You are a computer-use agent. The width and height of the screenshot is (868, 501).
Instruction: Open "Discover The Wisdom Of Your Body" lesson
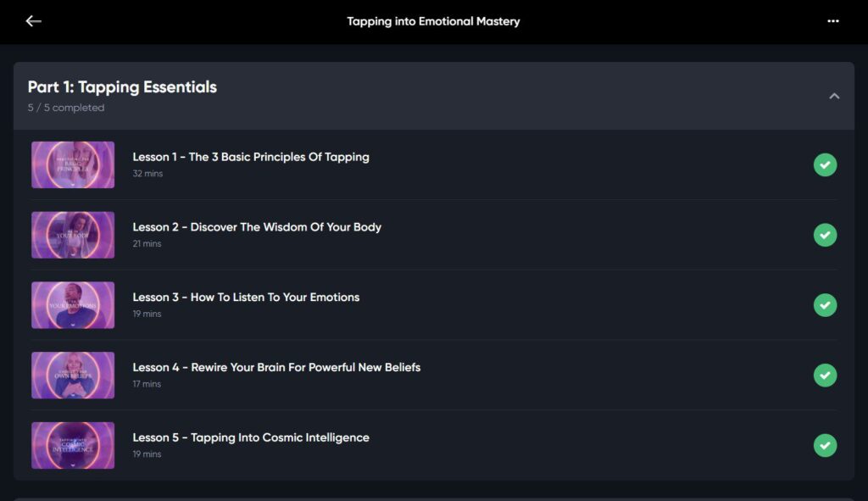point(257,227)
